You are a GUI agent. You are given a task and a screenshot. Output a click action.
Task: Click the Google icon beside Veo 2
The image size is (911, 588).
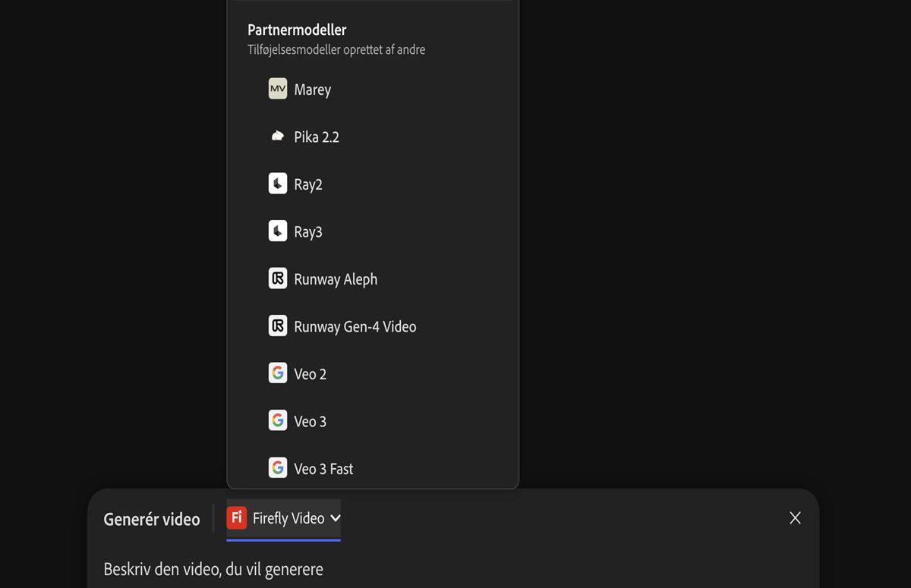[x=278, y=373]
